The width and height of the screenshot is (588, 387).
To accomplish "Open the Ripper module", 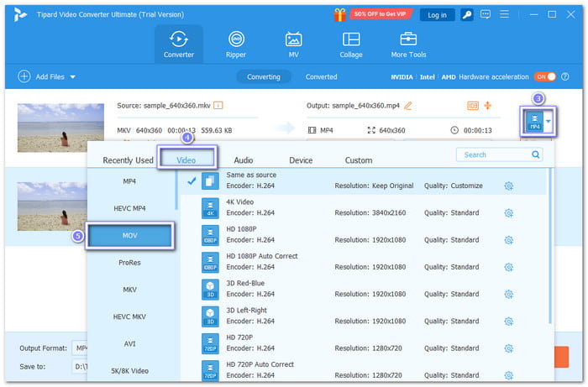I will 236,44.
